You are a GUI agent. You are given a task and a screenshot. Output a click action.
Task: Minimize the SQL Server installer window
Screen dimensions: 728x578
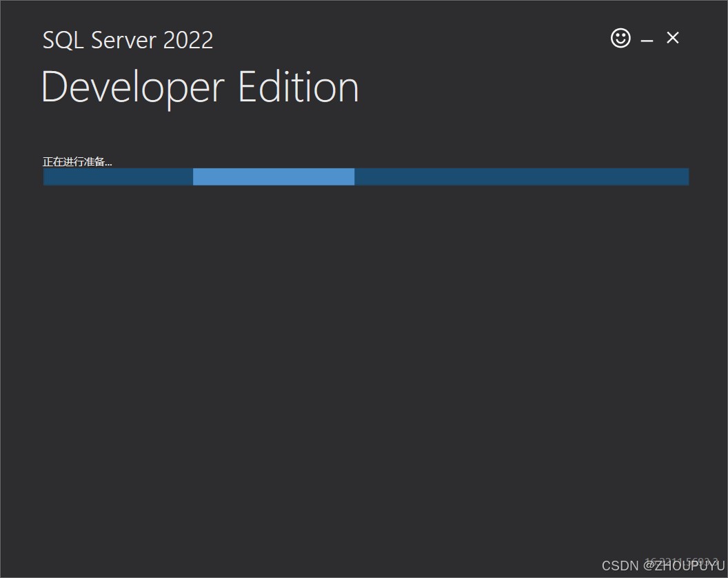(x=647, y=41)
